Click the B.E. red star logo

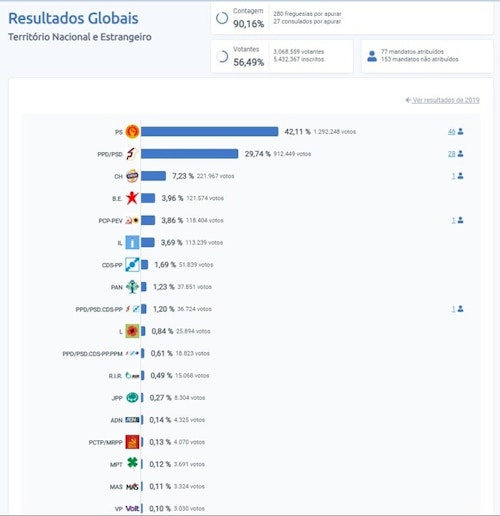[132, 198]
